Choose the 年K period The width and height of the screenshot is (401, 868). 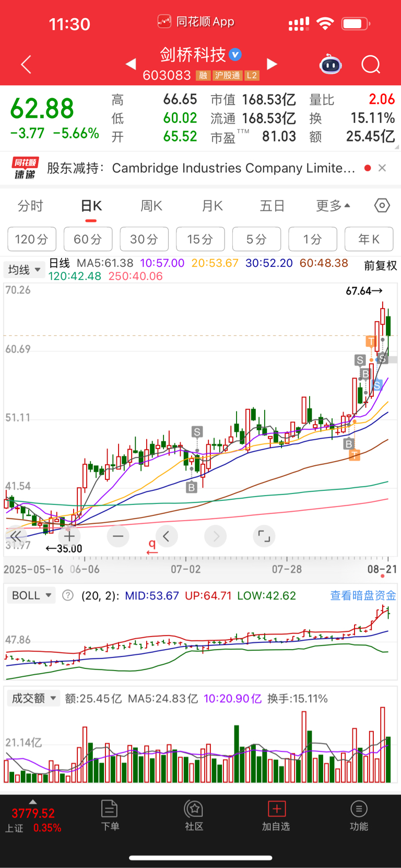click(x=369, y=239)
